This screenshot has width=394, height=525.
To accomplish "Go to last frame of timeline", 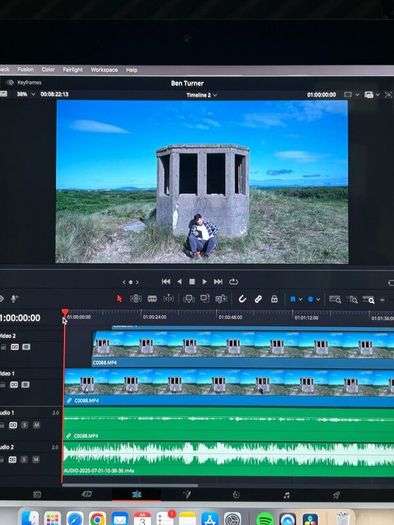I will pyautogui.click(x=218, y=282).
